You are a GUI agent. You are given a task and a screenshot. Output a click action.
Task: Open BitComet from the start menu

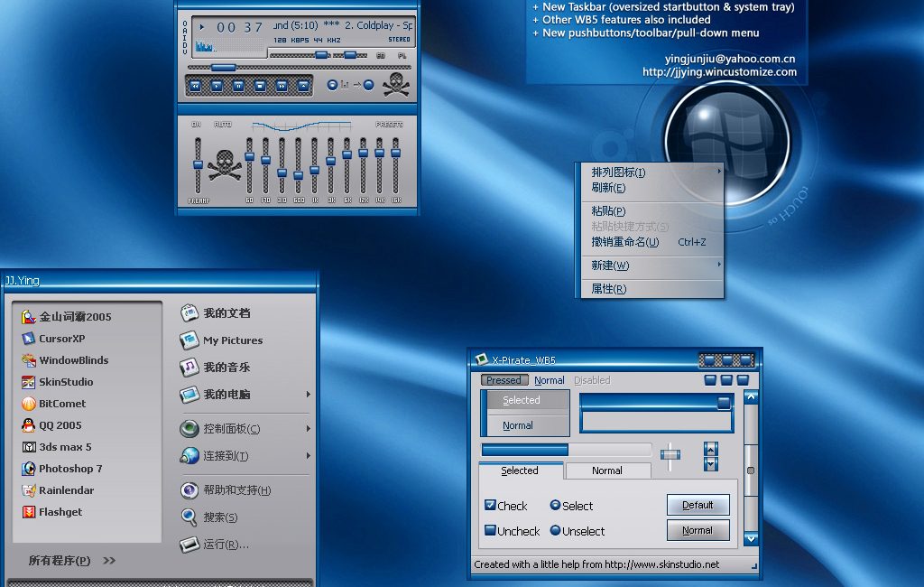(53, 404)
